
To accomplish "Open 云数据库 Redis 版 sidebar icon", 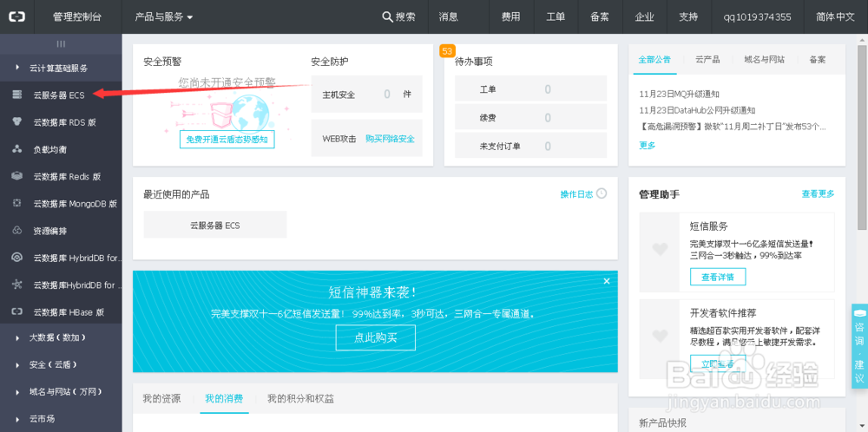I will [x=16, y=176].
